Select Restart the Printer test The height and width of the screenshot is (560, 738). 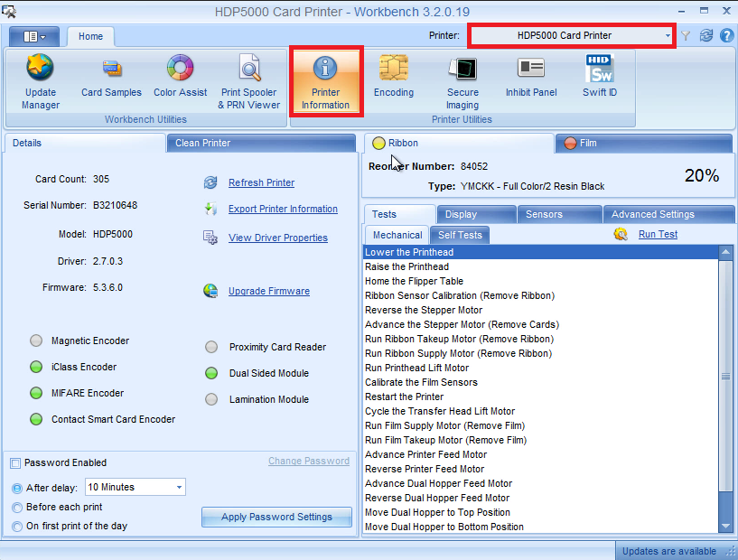click(x=541, y=397)
